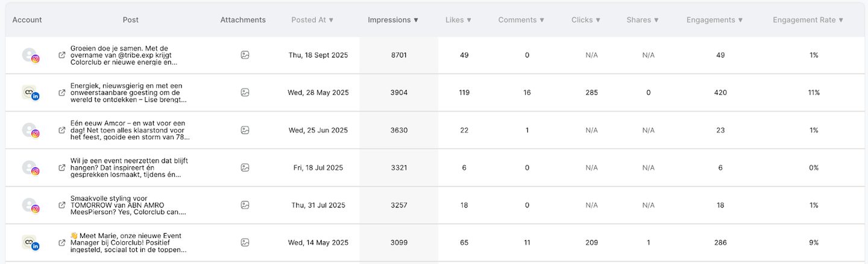Sort table by Engagement Rate column

(x=808, y=20)
